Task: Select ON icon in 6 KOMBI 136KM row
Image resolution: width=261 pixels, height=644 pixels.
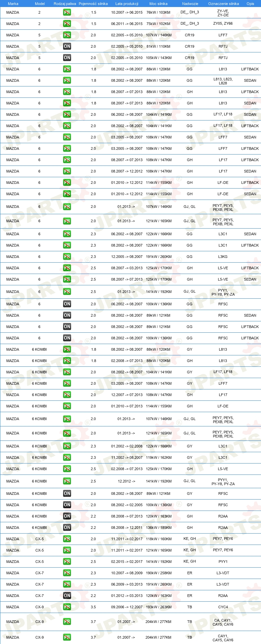Action: [x=67, y=505]
